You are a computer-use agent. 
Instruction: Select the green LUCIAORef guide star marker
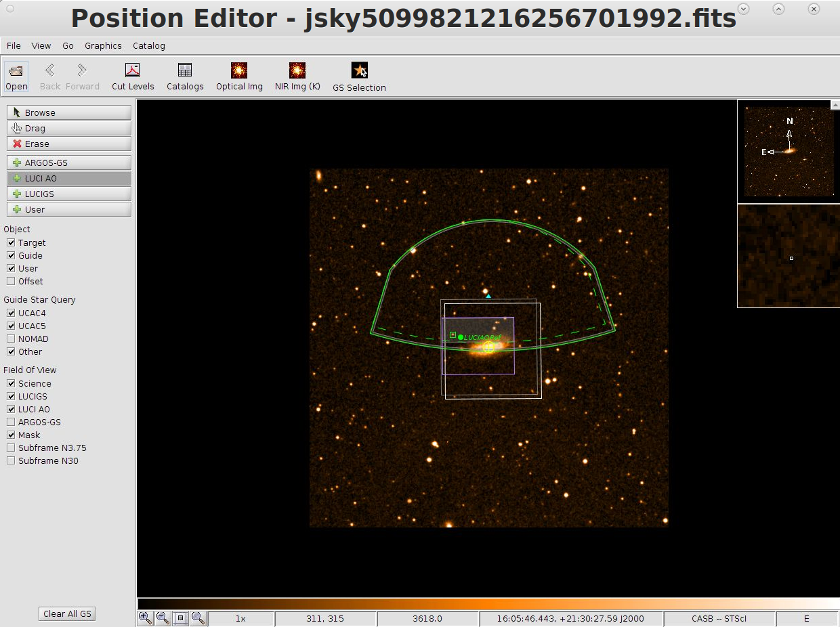click(461, 337)
